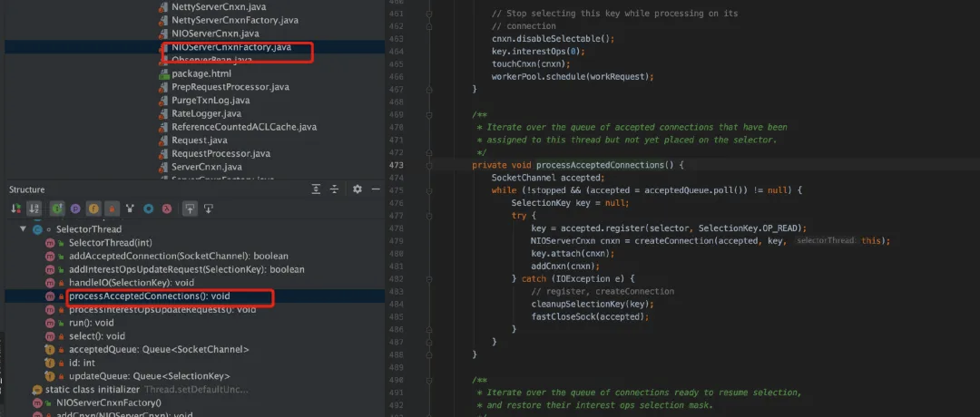Screen dimensions: 980x417
Task: Toggle Sort by Visibility in Structure toolbar
Action: click(x=15, y=208)
